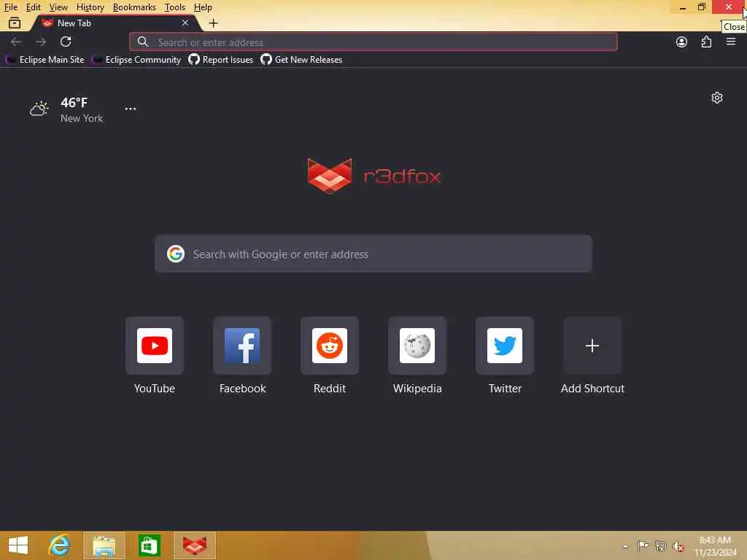The width and height of the screenshot is (747, 560).
Task: Open the account profile icon
Action: pos(681,42)
